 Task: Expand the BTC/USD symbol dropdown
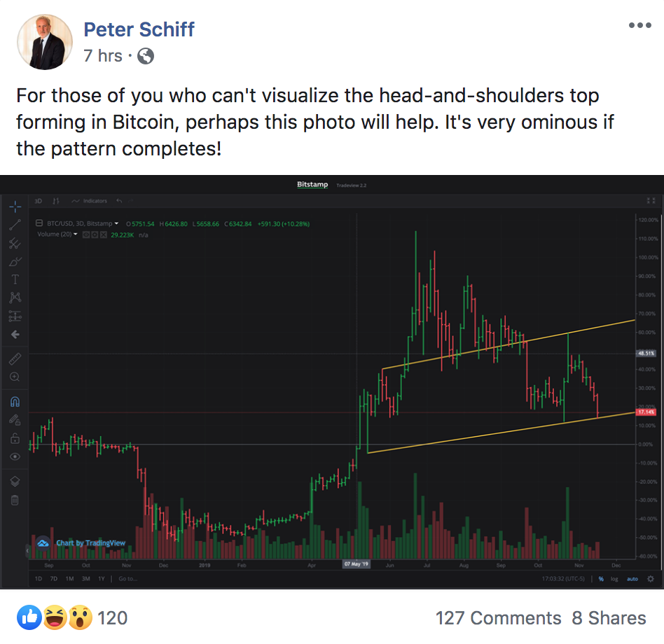116,223
